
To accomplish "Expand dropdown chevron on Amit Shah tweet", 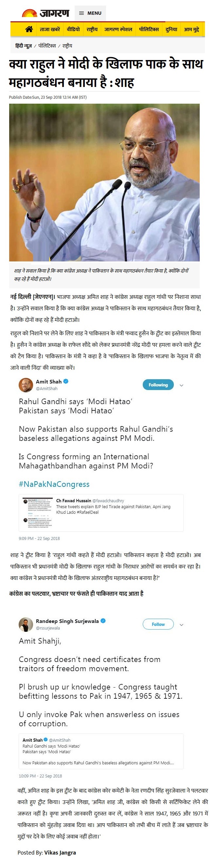I will click(x=181, y=385).
